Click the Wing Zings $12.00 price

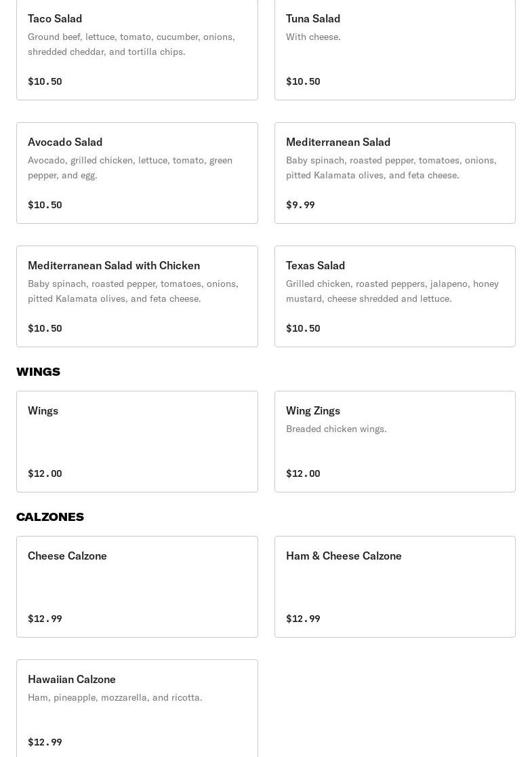(x=303, y=473)
